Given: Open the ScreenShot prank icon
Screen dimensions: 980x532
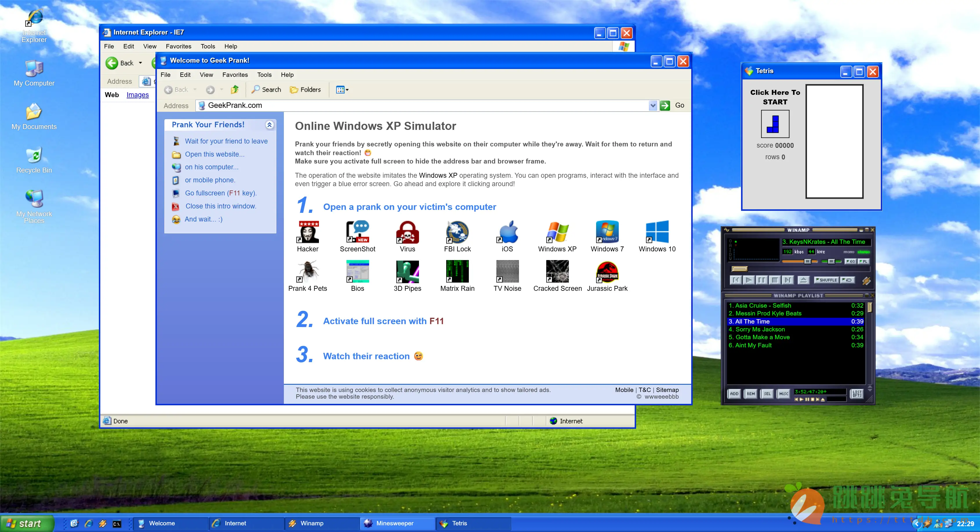Looking at the screenshot, I should [357, 237].
